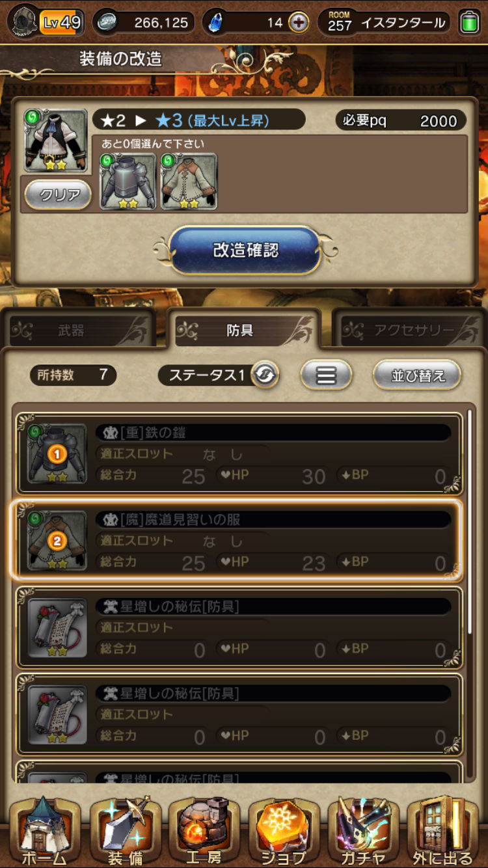Open the 並び替え sort options
The height and width of the screenshot is (868, 488).
(417, 375)
